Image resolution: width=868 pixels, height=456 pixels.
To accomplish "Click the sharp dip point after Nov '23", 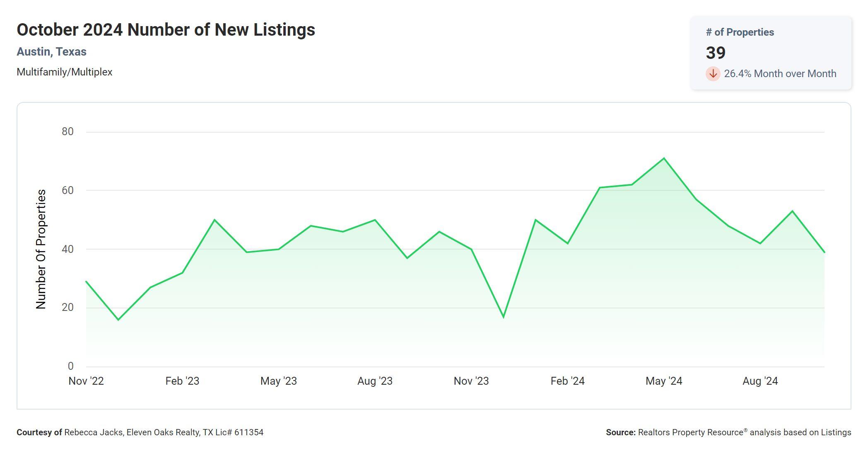I will point(504,317).
